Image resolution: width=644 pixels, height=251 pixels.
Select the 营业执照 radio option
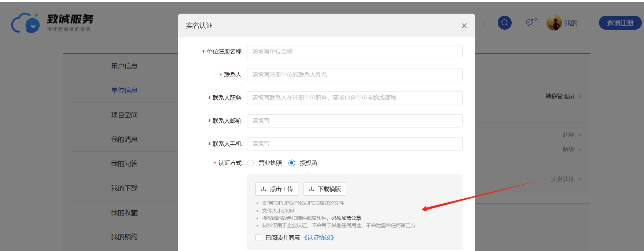251,163
